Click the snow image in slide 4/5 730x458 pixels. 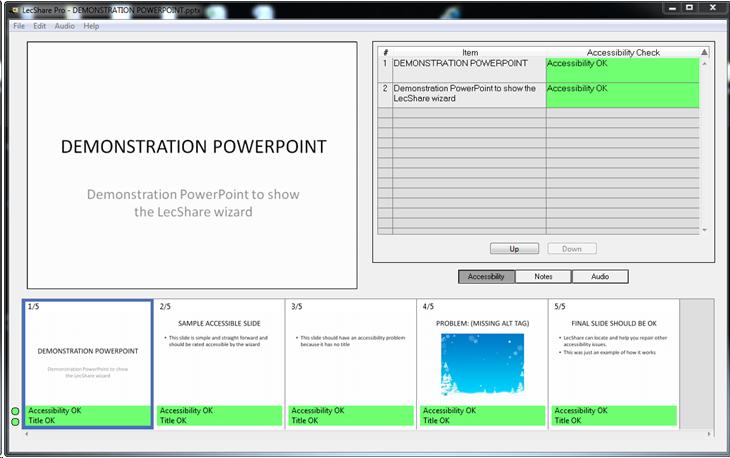pos(482,364)
